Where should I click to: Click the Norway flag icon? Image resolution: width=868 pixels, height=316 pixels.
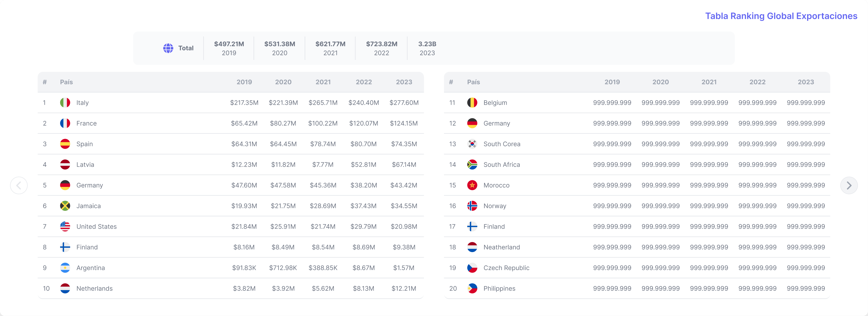[x=472, y=206]
